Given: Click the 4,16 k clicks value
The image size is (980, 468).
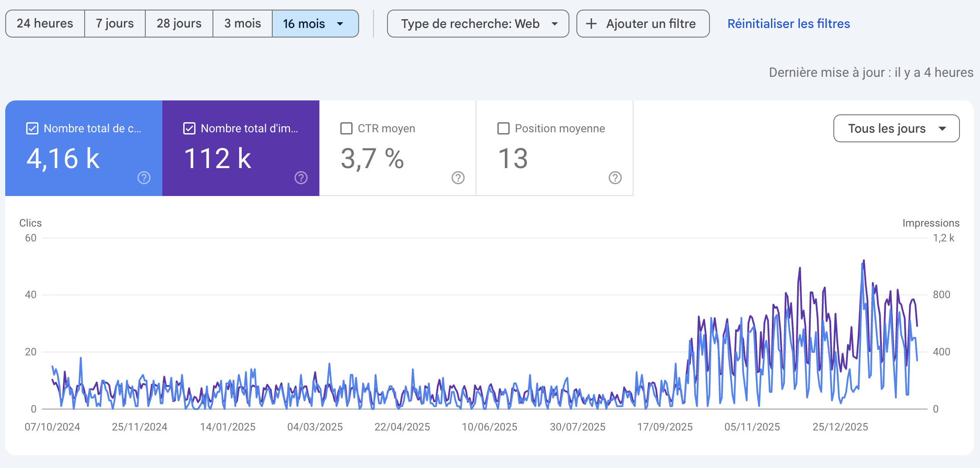Looking at the screenshot, I should 63,158.
